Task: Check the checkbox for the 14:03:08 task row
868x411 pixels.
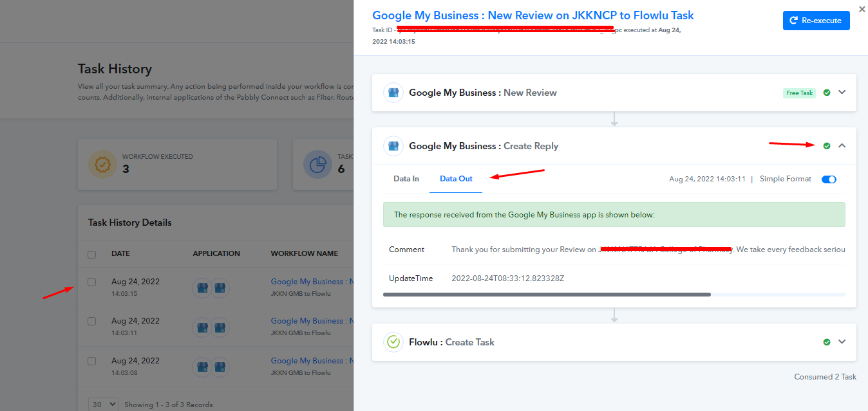Action: click(92, 361)
